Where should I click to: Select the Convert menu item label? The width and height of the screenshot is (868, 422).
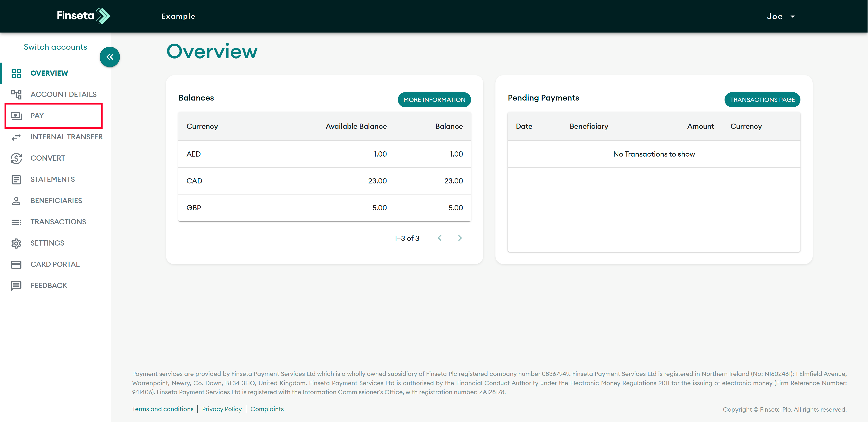(47, 158)
